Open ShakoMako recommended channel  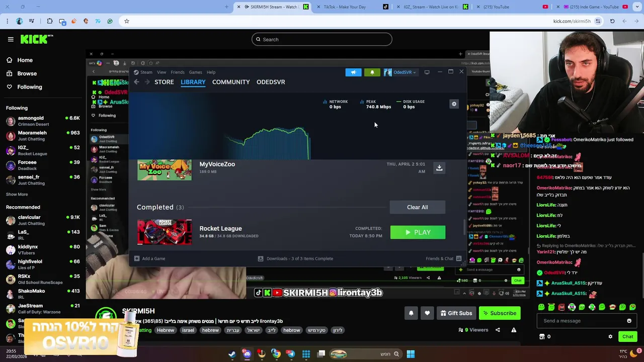pos(43,294)
